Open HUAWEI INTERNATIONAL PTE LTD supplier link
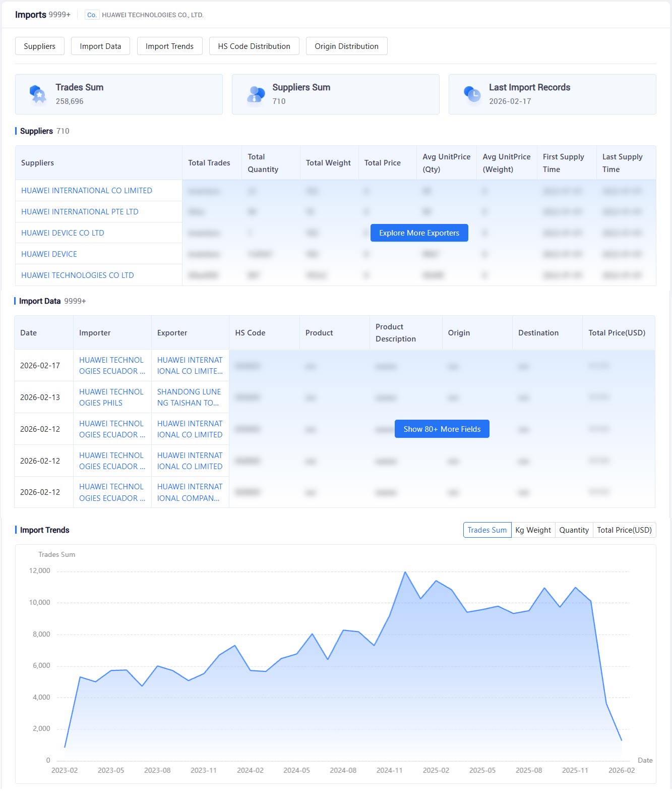 (x=80, y=211)
